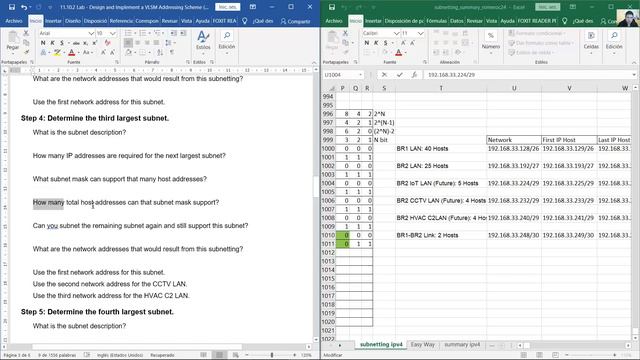Undo last action in Word
The height and width of the screenshot is (360, 640).
(x=24, y=7)
